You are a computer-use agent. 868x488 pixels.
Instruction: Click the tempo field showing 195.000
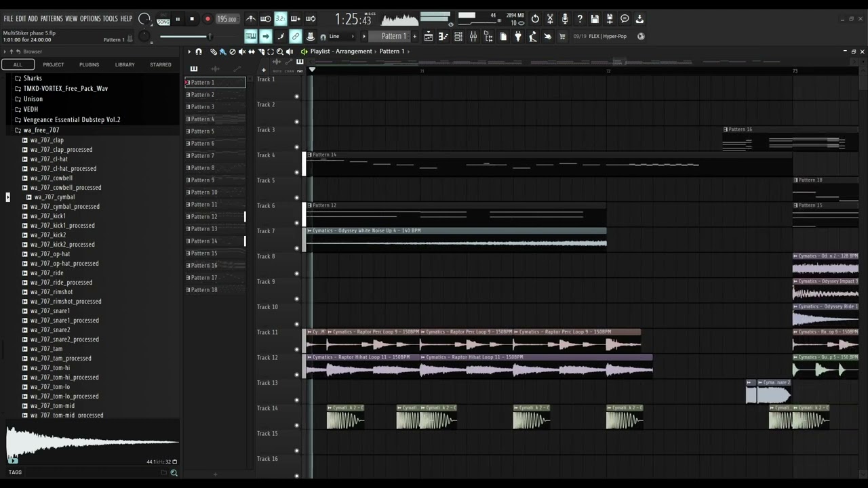(x=227, y=19)
